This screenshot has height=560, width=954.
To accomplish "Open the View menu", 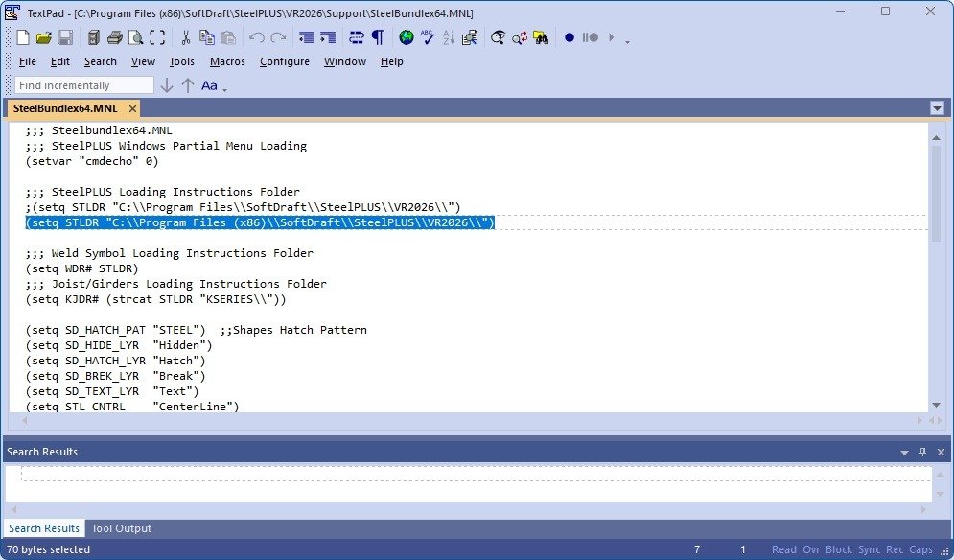I will coord(143,61).
